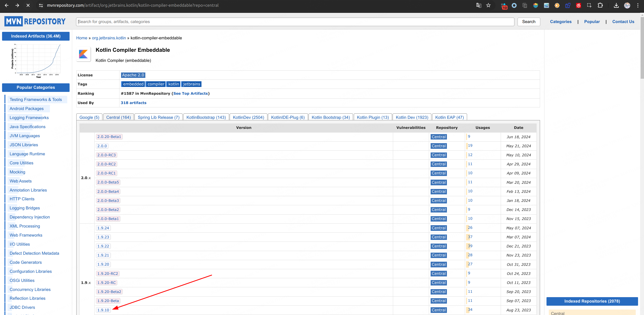Select the Central (164) tab
The height and width of the screenshot is (315, 644).
(118, 117)
